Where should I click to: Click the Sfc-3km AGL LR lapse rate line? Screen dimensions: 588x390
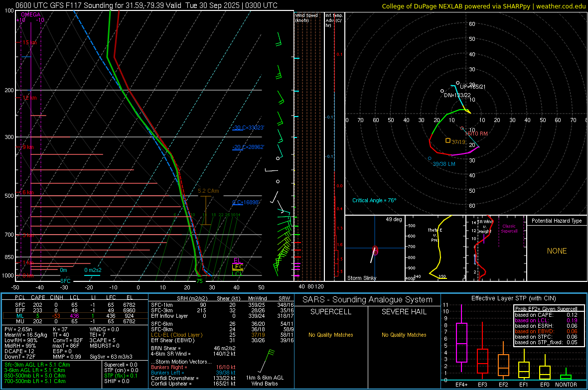coord(37,365)
